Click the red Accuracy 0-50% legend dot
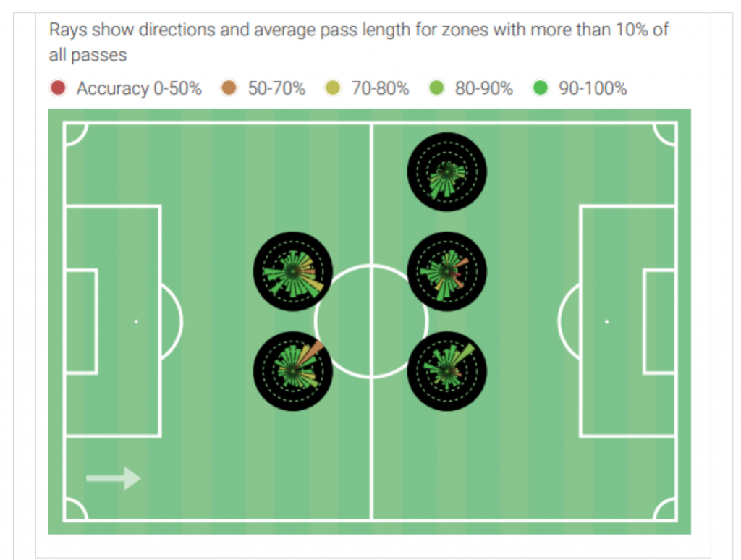 [58, 88]
